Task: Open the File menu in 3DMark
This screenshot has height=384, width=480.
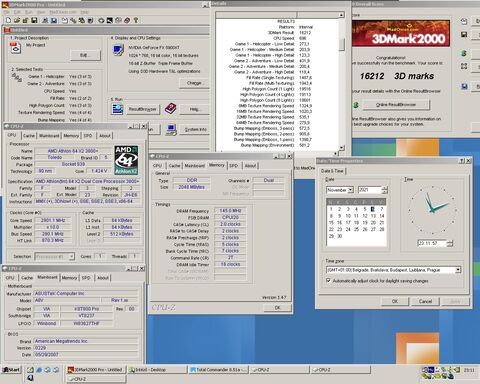Action: 6,12
